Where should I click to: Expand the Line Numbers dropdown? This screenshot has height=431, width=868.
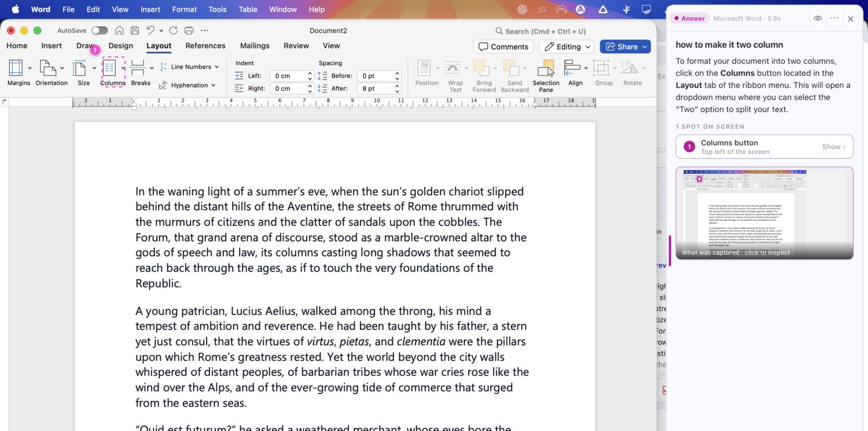coord(217,67)
